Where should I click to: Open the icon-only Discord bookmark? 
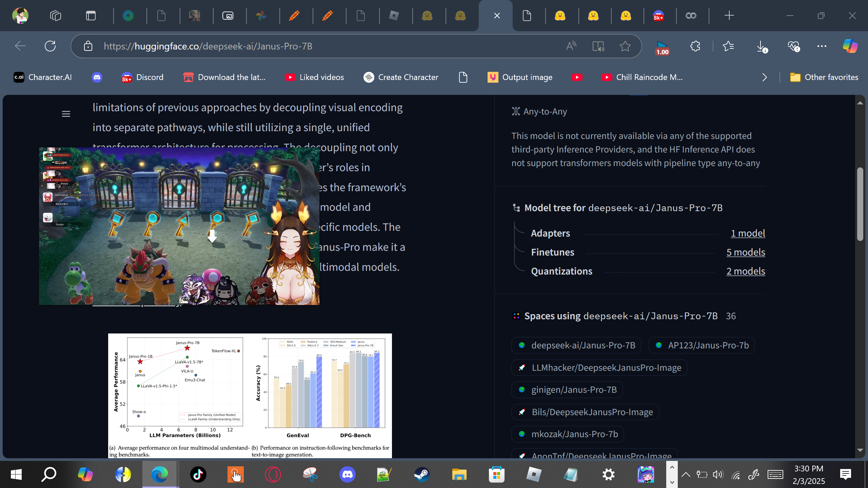97,77
